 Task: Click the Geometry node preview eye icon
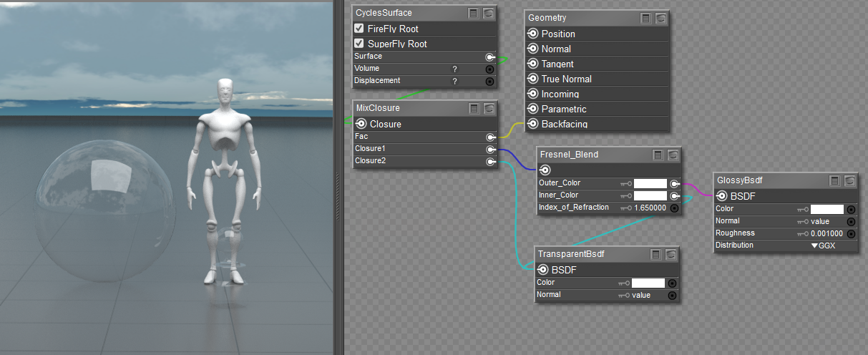point(662,18)
